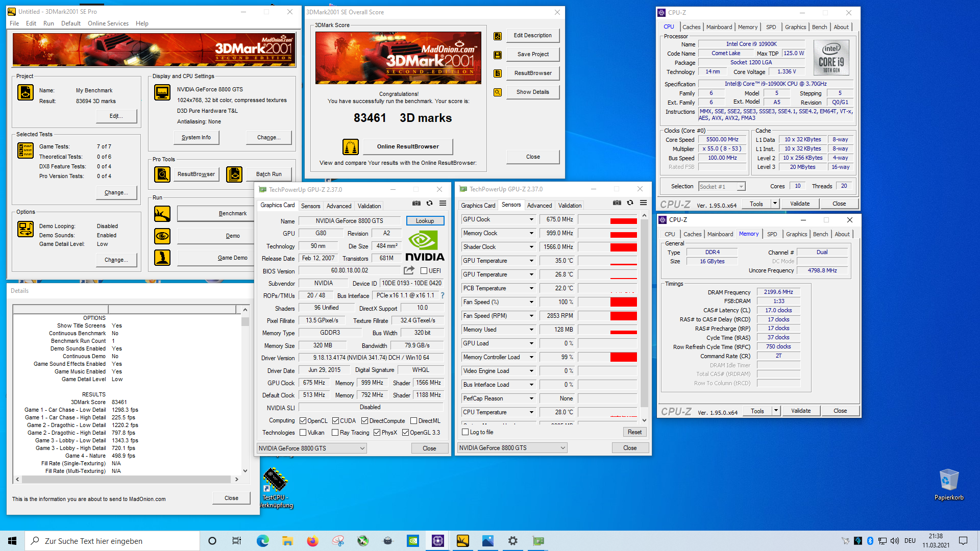Open the Online Services menu
The width and height of the screenshot is (980, 551).
108,23
